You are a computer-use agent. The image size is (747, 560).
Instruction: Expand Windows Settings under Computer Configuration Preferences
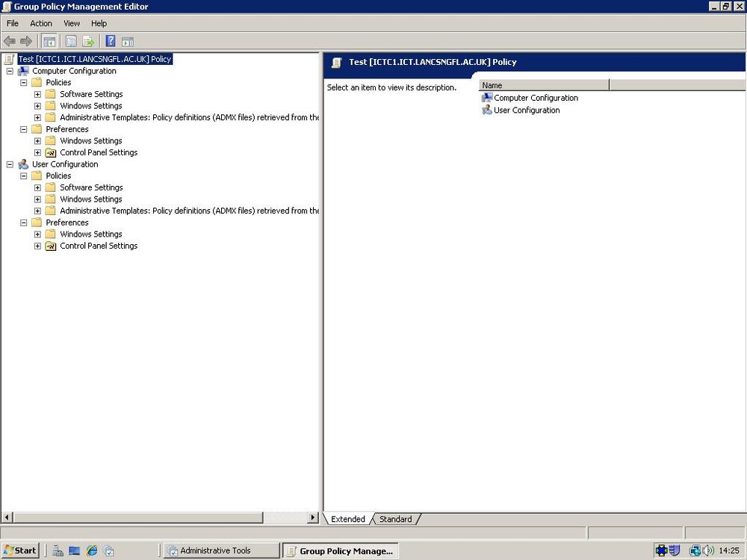click(37, 141)
